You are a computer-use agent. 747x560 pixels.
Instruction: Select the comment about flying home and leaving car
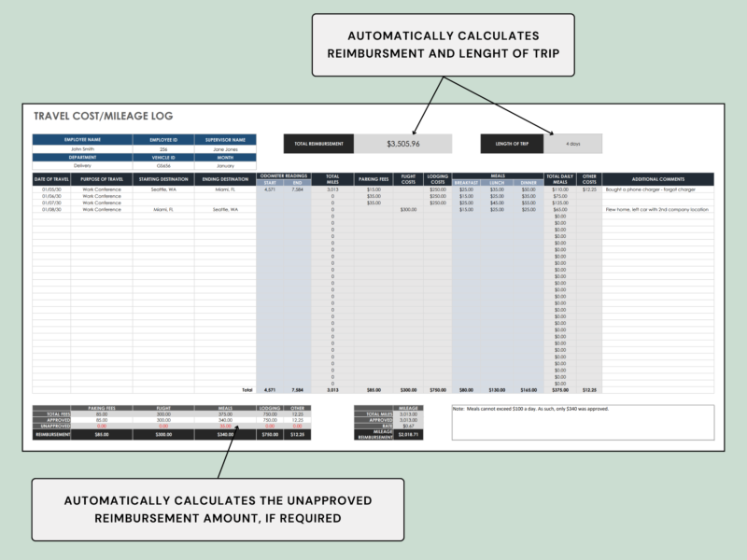tap(657, 209)
